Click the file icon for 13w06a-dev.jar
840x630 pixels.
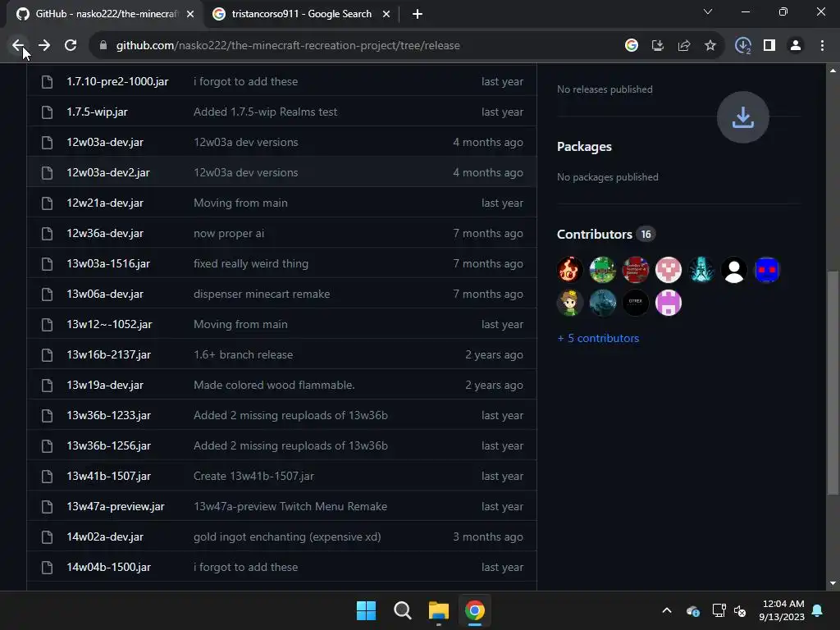coord(47,294)
